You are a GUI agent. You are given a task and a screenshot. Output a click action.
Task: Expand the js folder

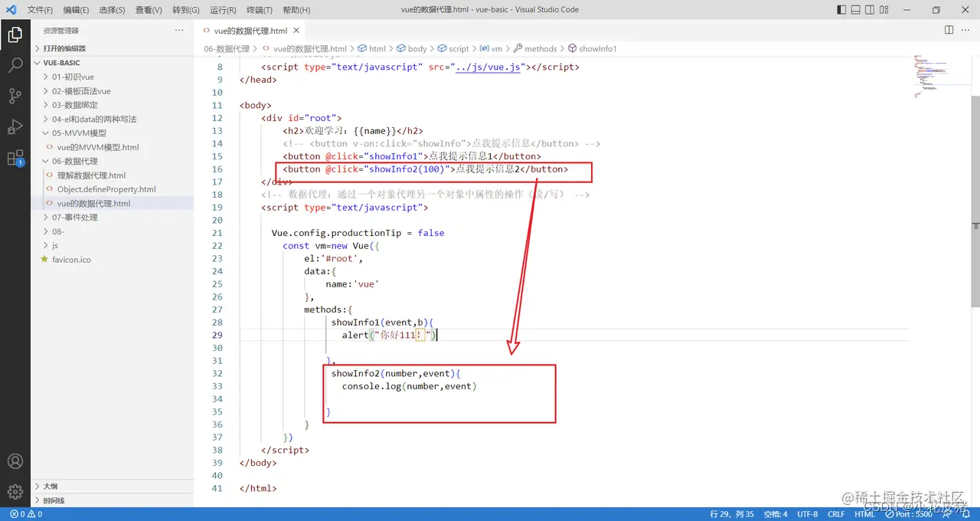[x=112, y=245]
